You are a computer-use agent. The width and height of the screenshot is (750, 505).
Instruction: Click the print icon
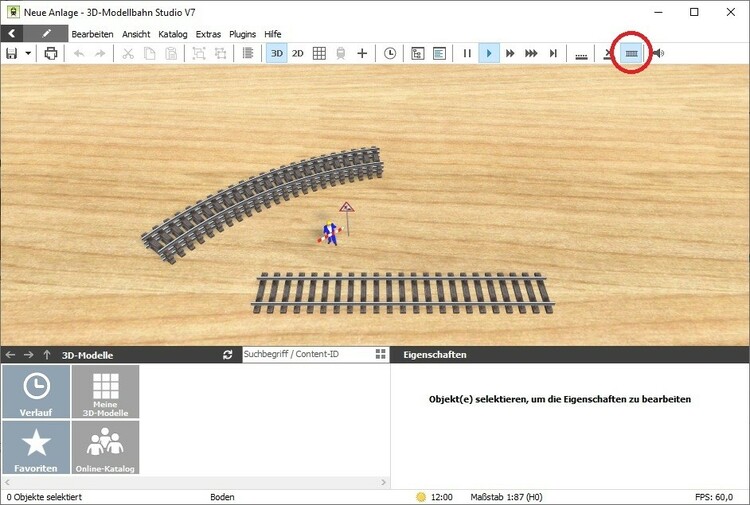pyautogui.click(x=51, y=53)
